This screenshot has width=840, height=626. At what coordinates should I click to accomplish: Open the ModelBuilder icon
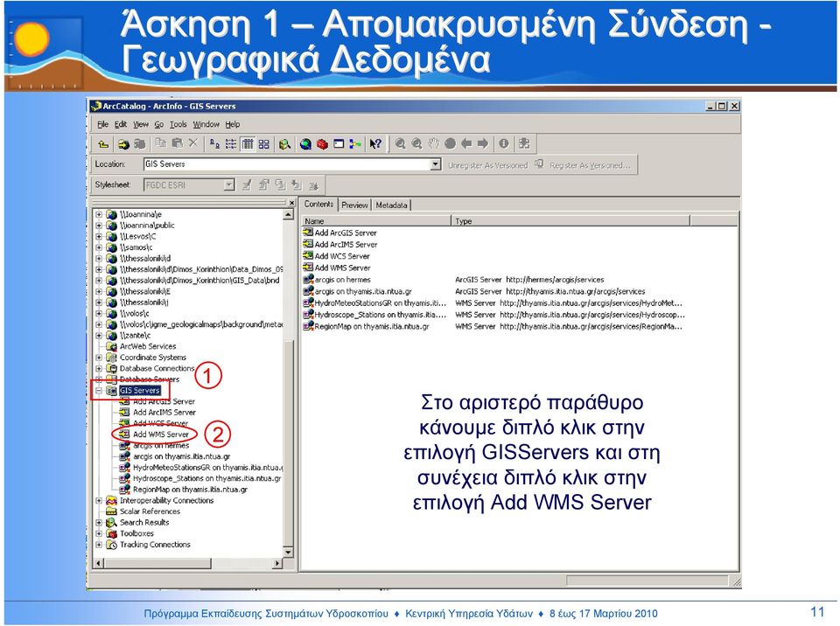click(x=354, y=143)
